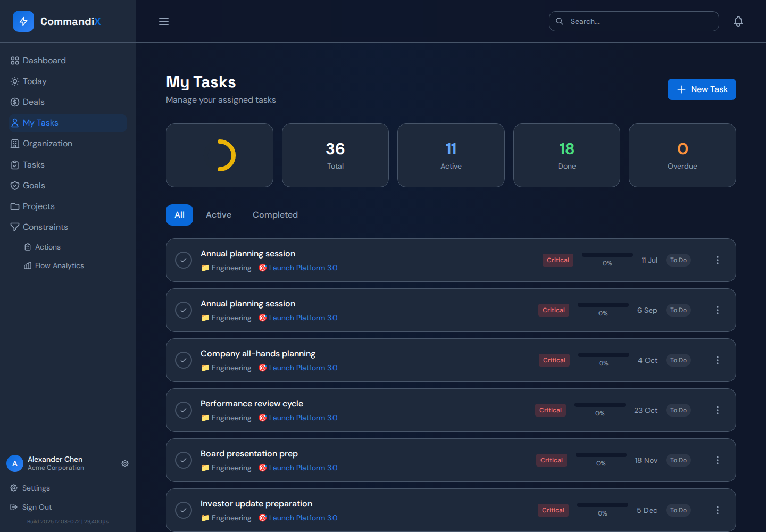Open Launch Platform 3.0 link on 11 Jul task
The height and width of the screenshot is (532, 766).
point(298,268)
